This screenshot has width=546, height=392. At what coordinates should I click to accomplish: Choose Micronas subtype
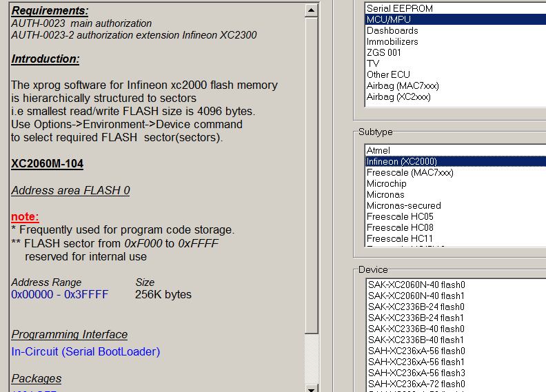coord(456,194)
